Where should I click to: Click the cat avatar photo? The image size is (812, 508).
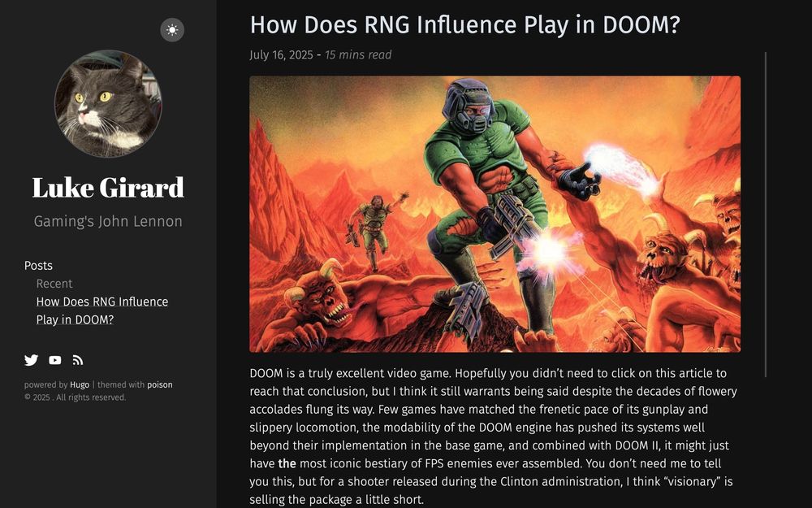(108, 104)
